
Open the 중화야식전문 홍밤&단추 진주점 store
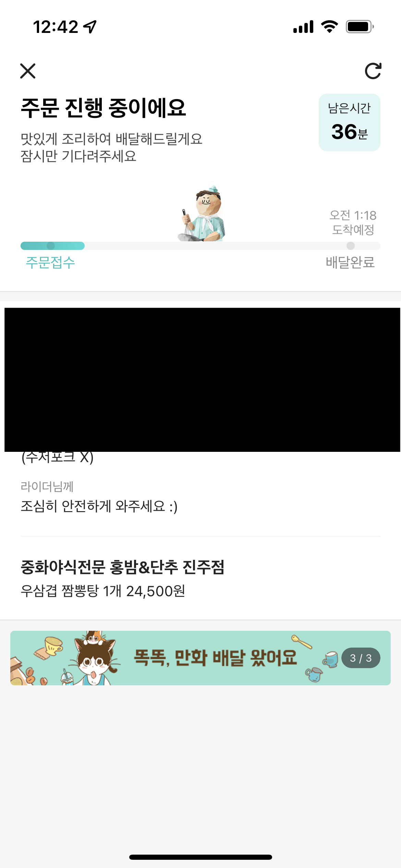coord(122,567)
